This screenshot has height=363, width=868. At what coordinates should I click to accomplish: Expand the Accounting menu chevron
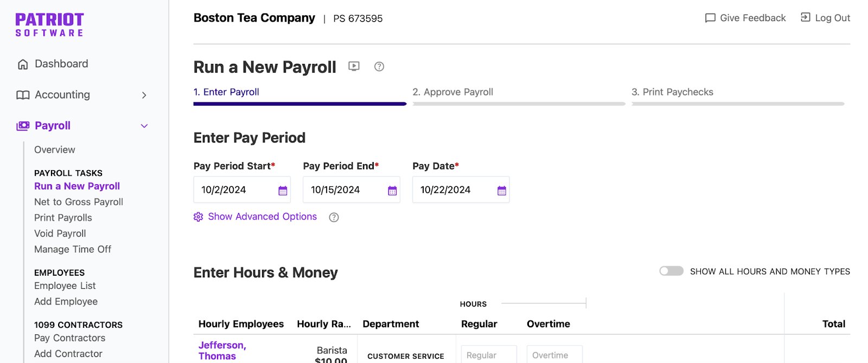coord(144,95)
